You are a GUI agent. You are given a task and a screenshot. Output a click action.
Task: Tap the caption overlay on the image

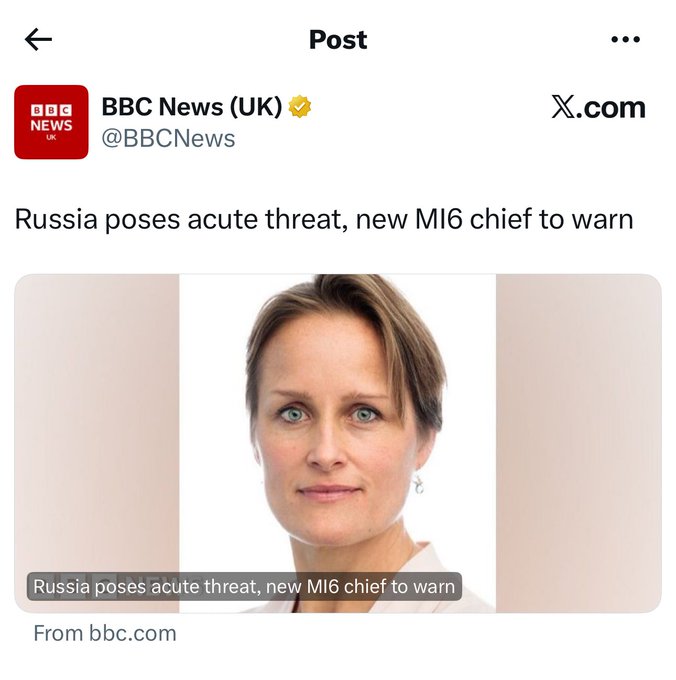point(245,586)
